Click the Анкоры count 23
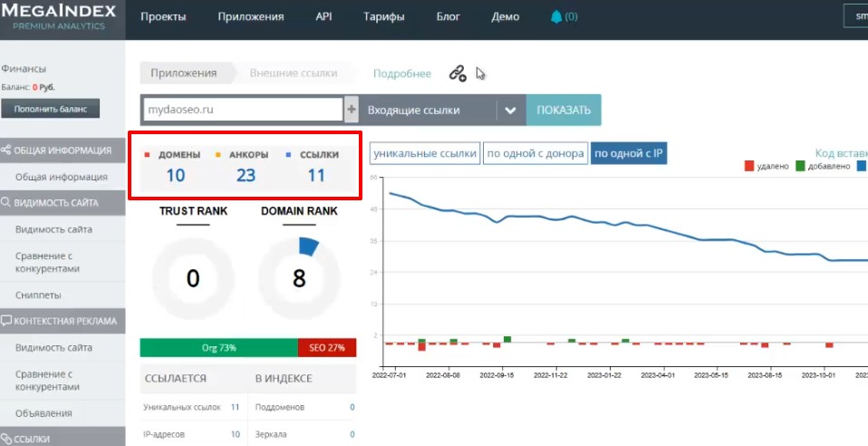 246,176
